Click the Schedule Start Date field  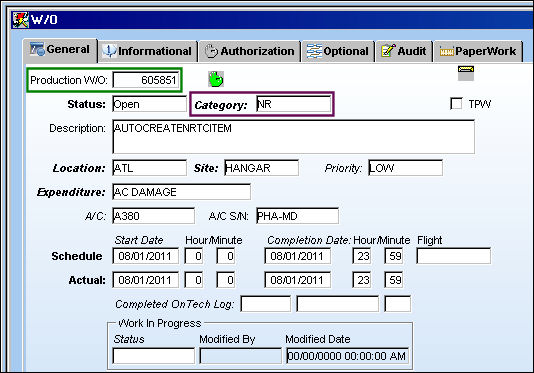pyautogui.click(x=146, y=256)
